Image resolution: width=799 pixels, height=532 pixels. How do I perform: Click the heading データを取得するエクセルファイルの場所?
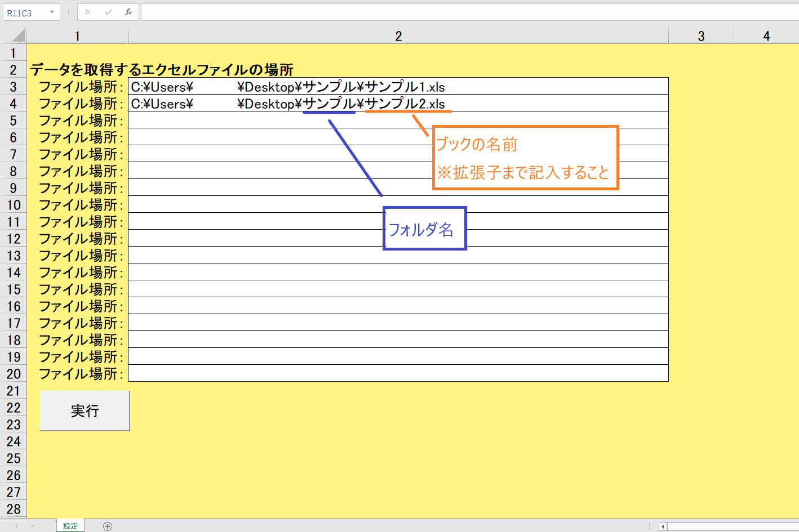click(x=162, y=70)
